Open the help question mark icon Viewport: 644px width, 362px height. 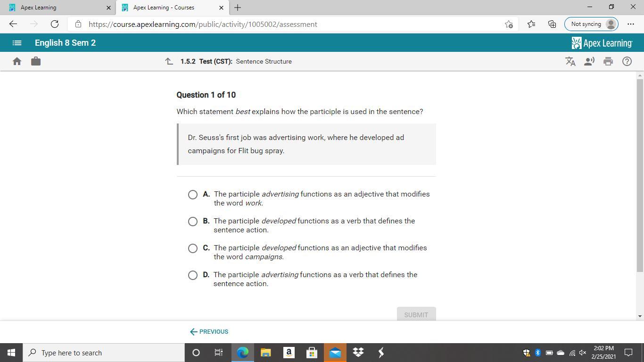pyautogui.click(x=627, y=61)
